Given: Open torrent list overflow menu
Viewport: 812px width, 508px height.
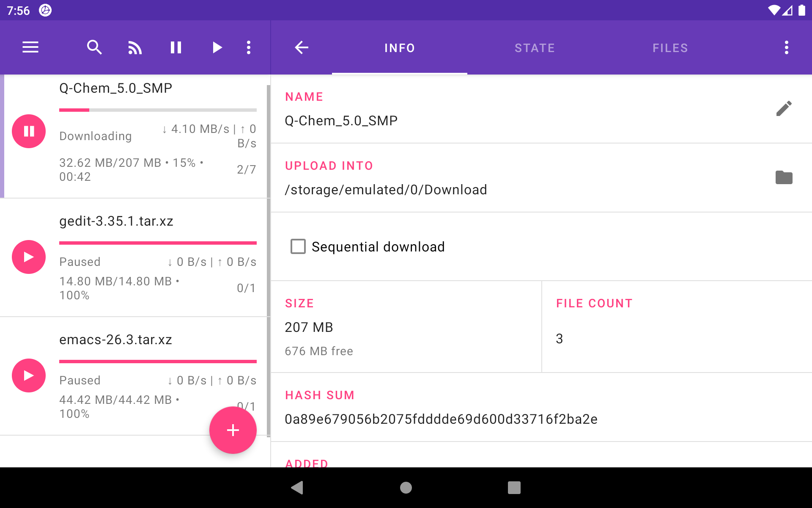Looking at the screenshot, I should tap(249, 47).
